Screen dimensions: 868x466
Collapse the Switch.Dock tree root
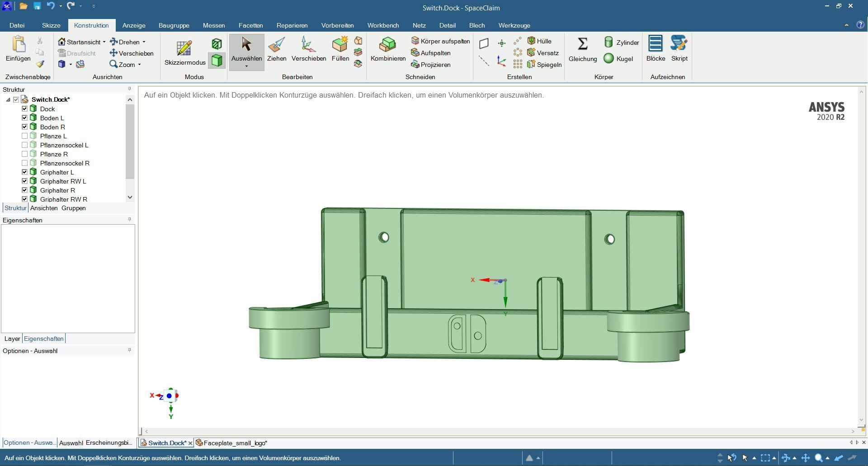tap(8, 99)
